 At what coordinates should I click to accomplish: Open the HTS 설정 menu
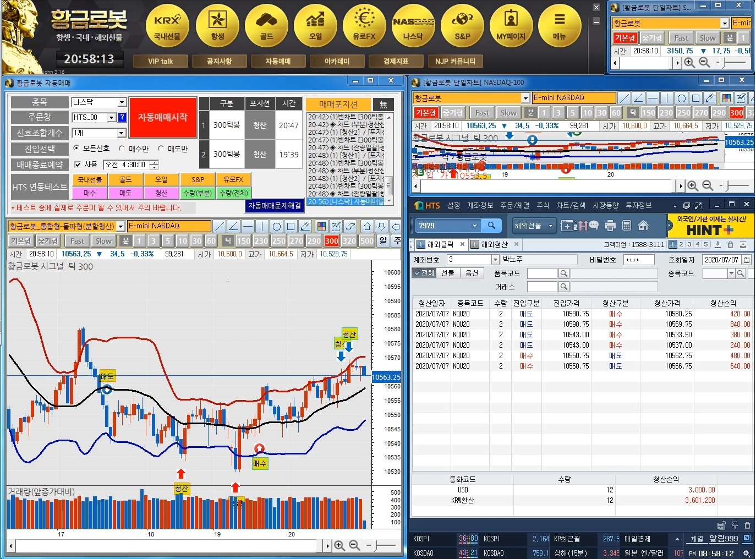pyautogui.click(x=453, y=205)
